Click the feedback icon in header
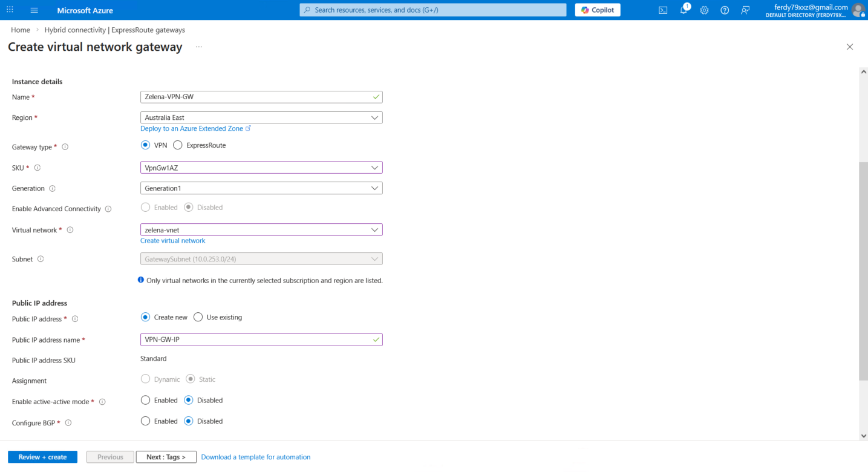This screenshot has height=472, width=868. click(745, 10)
